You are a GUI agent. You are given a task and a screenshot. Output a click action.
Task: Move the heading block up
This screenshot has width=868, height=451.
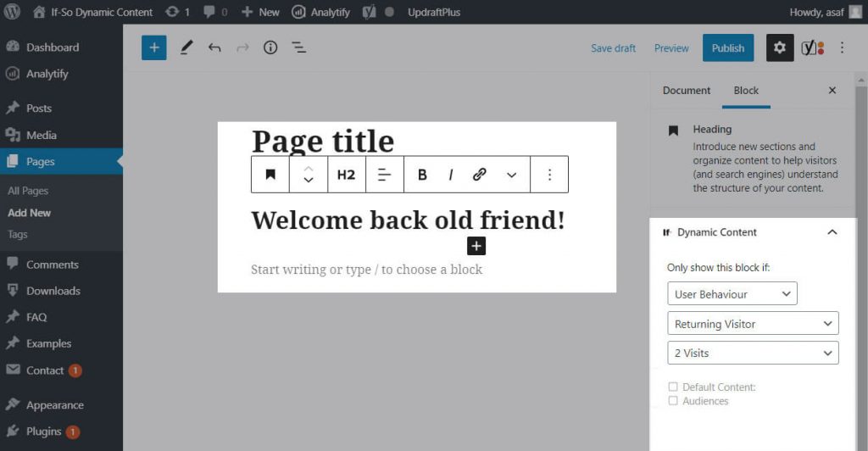pyautogui.click(x=309, y=168)
